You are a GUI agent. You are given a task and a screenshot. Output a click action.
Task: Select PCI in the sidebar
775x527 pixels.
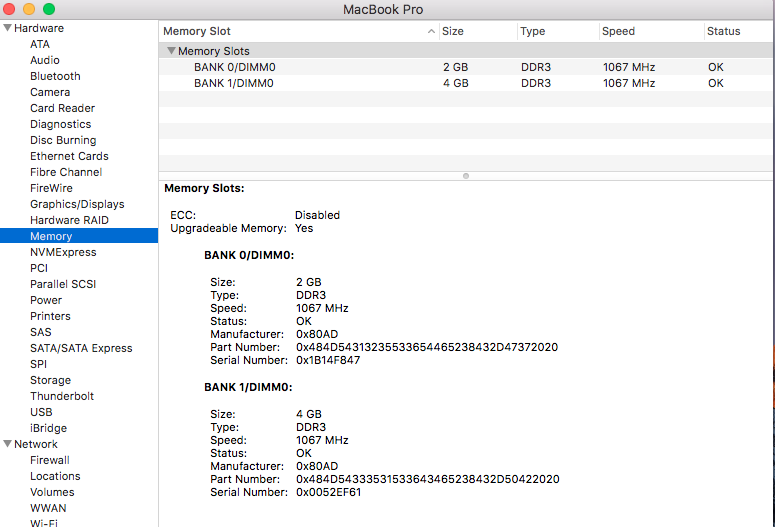(39, 268)
